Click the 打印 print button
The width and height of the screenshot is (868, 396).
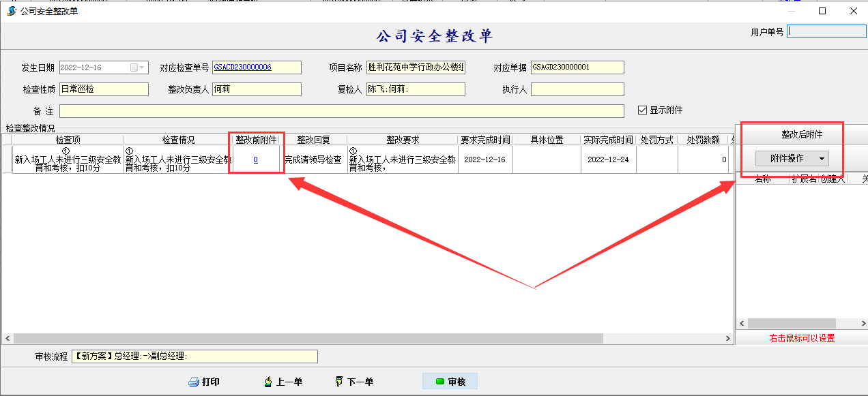[204, 382]
